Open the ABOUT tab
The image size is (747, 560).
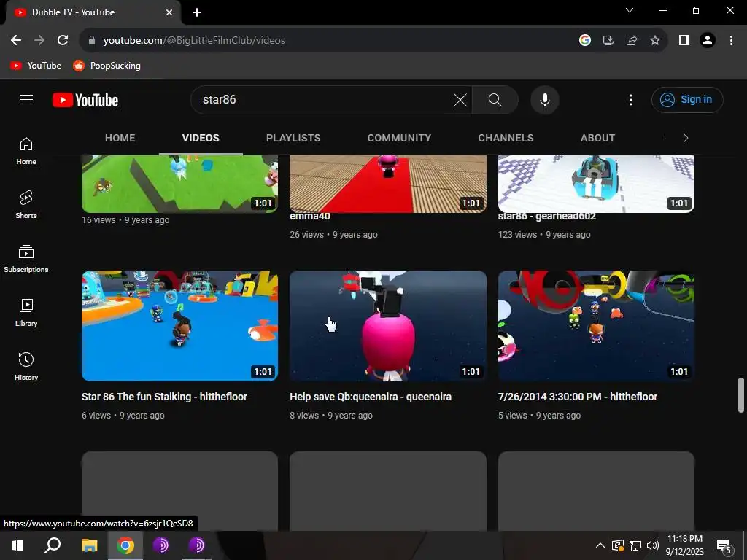coord(598,138)
